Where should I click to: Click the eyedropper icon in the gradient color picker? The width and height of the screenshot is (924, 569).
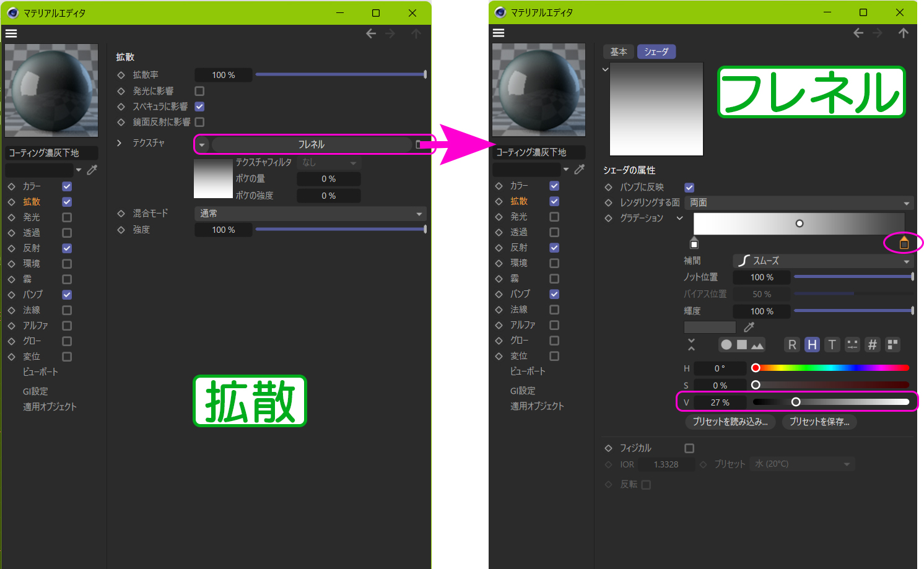tap(749, 327)
